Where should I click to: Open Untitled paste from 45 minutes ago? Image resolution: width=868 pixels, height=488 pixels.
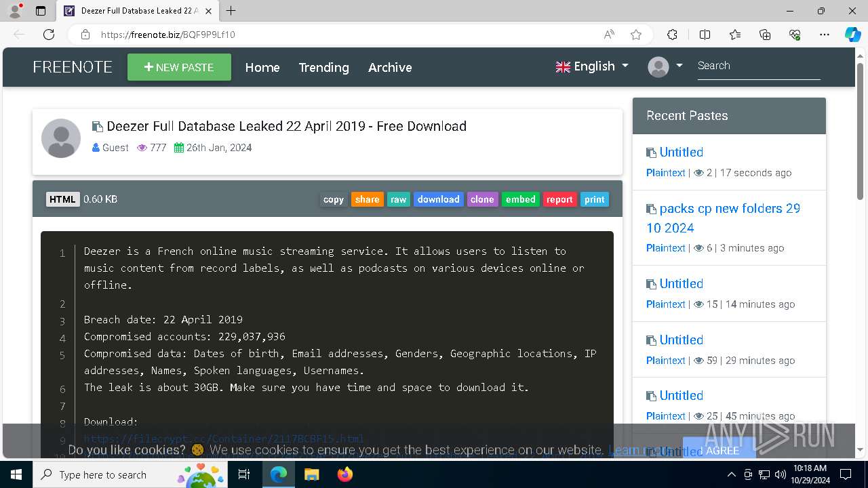(682, 396)
